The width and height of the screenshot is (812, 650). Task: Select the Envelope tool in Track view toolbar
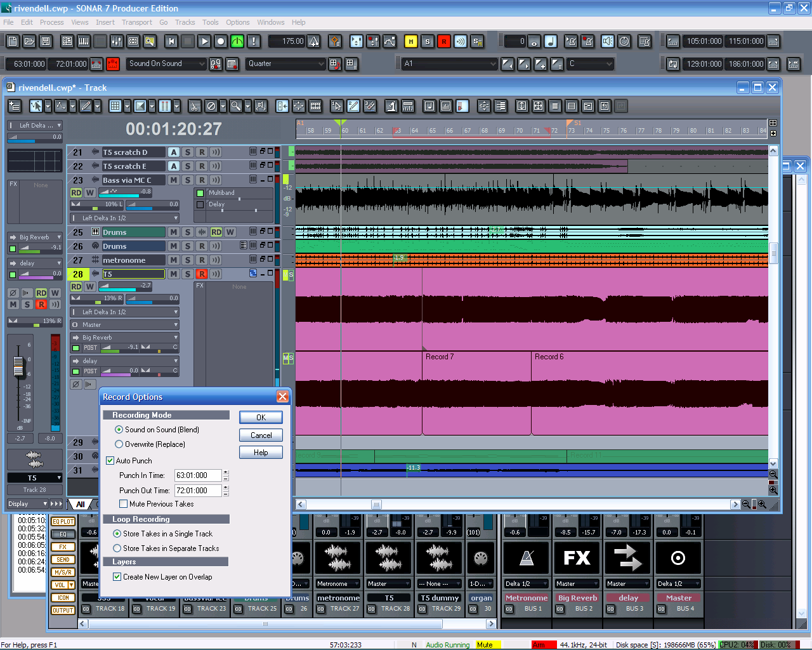tap(60, 106)
